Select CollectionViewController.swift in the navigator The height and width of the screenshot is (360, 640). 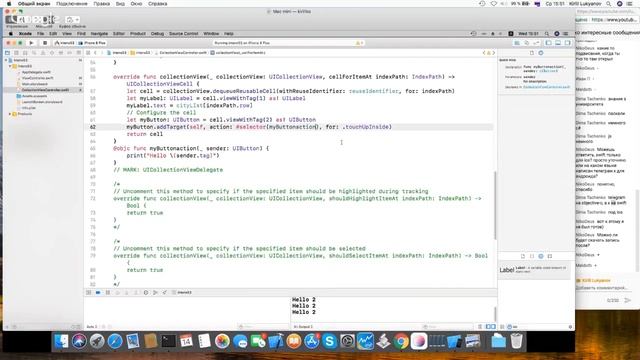tap(44, 90)
